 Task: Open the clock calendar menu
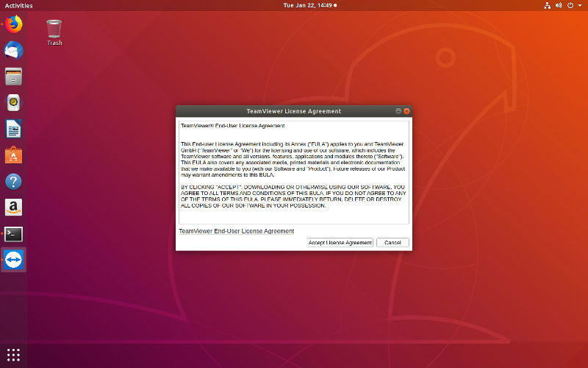click(309, 5)
